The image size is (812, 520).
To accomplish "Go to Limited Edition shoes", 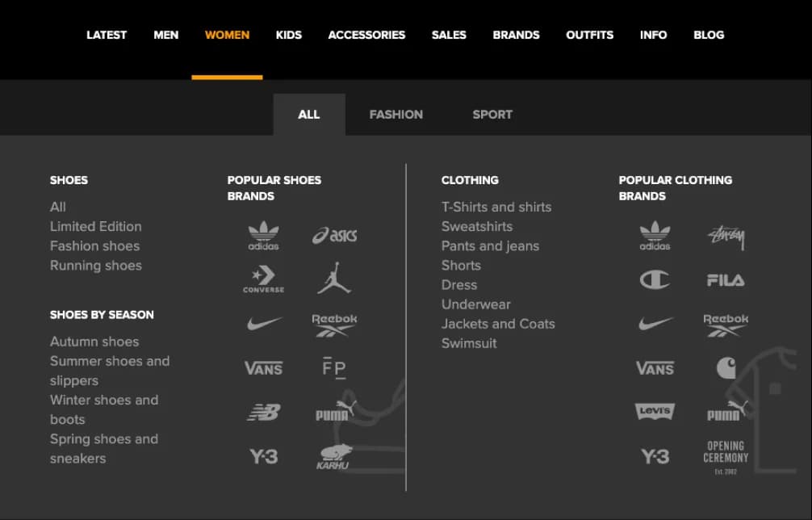I will (95, 226).
